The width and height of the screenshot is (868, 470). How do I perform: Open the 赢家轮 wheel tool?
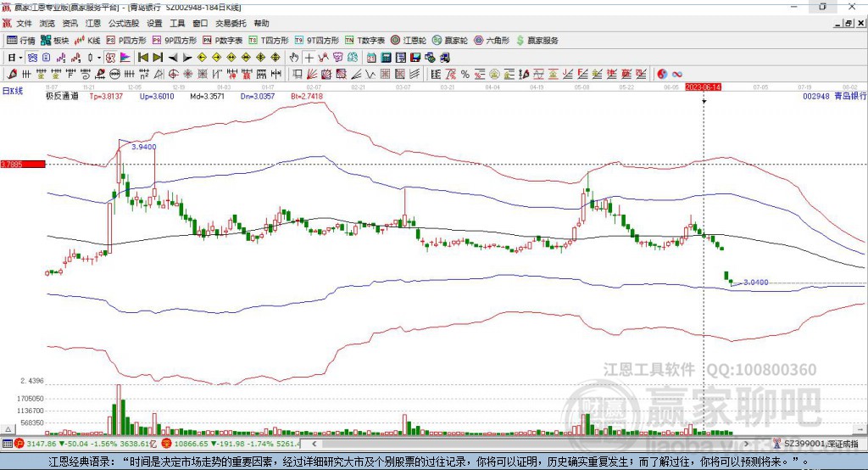pos(450,41)
